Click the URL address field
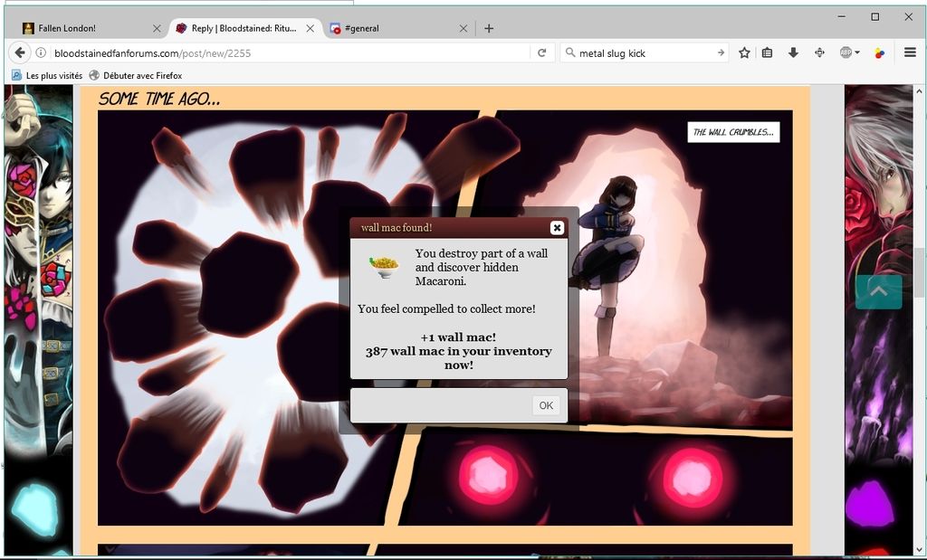 pyautogui.click(x=290, y=52)
